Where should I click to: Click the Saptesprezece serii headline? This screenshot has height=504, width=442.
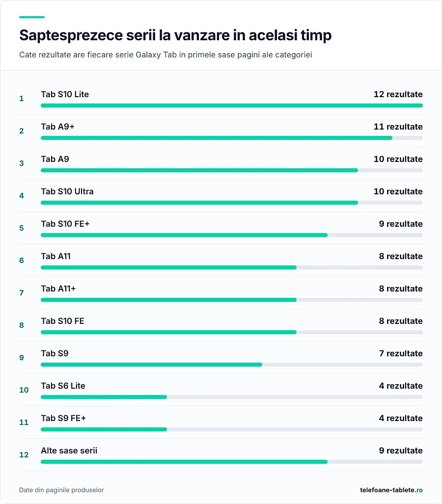175,35
